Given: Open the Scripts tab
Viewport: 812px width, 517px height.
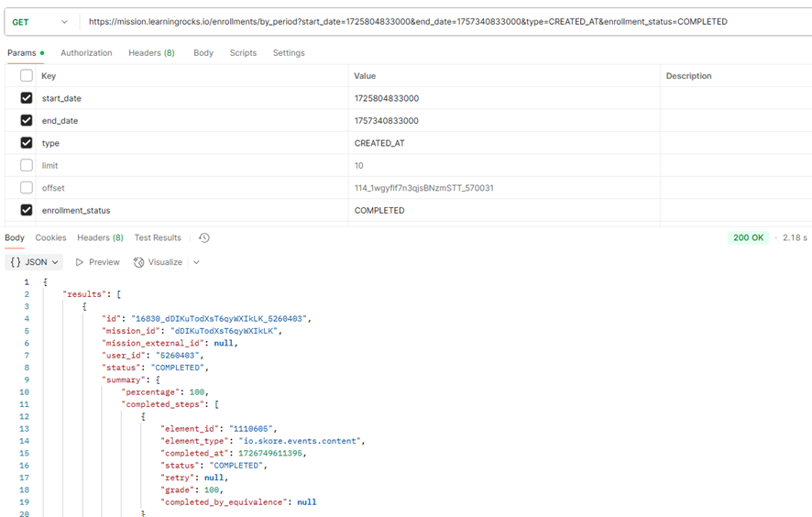Looking at the screenshot, I should coord(243,53).
